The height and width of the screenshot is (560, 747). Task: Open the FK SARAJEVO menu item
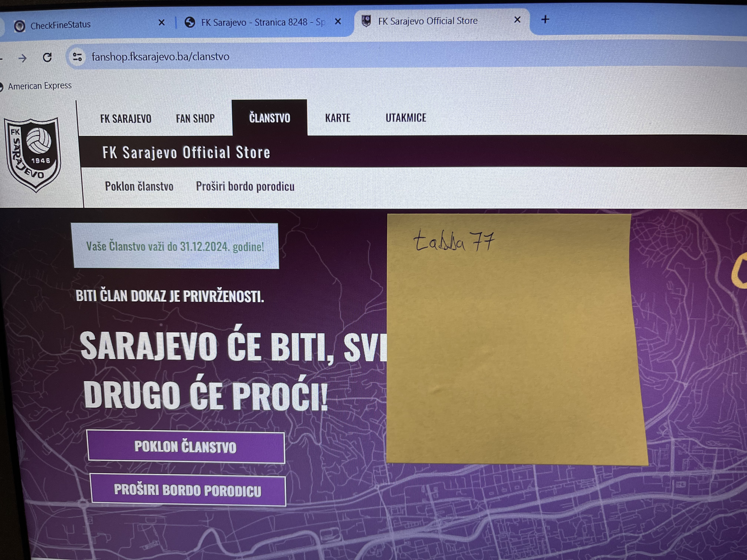pyautogui.click(x=126, y=119)
